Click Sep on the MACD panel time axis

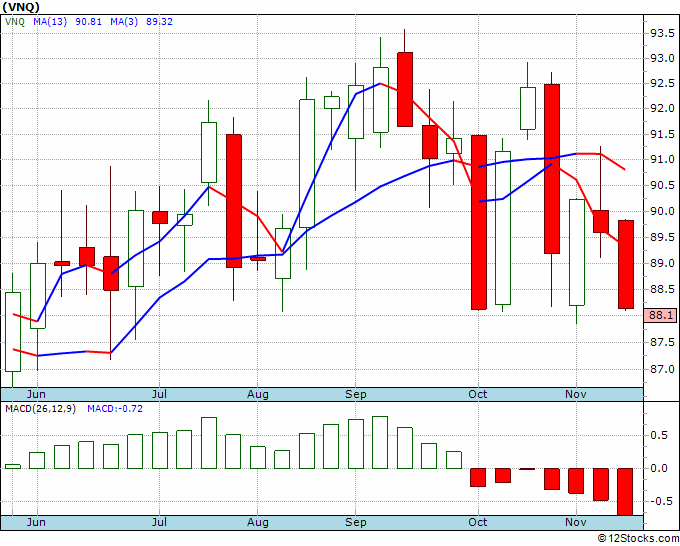click(x=356, y=522)
